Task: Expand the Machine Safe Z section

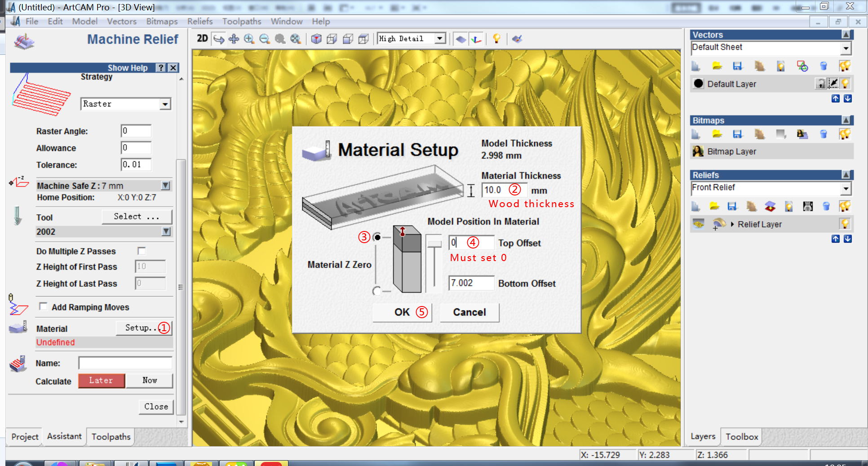Action: (x=166, y=186)
